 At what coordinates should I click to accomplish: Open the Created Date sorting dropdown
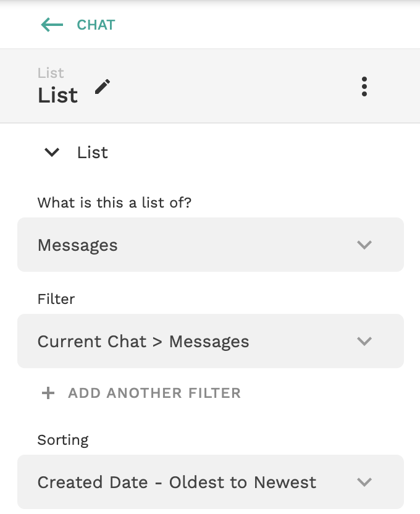(x=211, y=482)
